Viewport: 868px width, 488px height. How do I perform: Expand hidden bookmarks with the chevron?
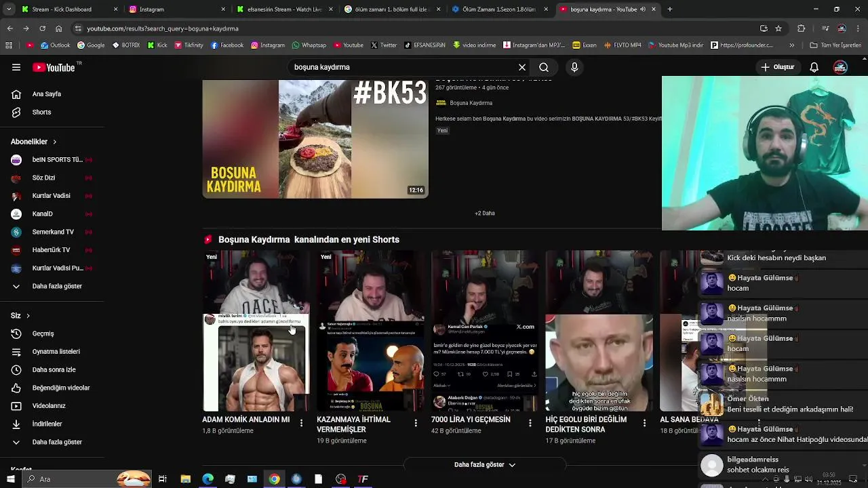coord(791,45)
